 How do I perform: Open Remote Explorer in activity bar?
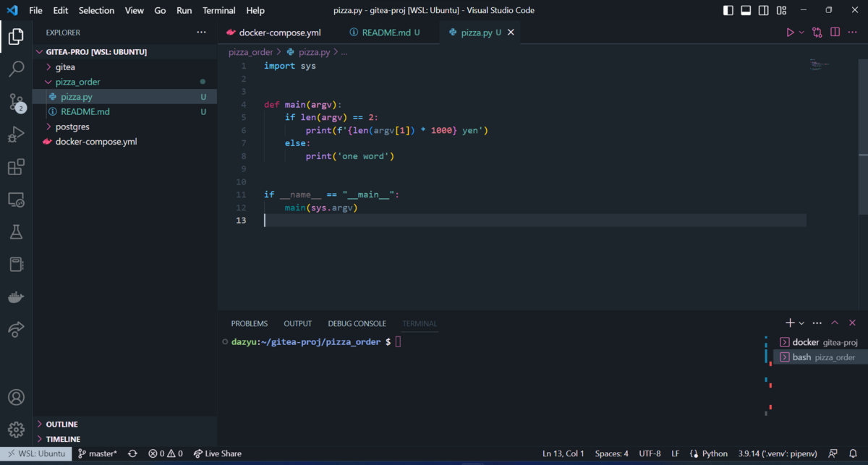(16, 200)
